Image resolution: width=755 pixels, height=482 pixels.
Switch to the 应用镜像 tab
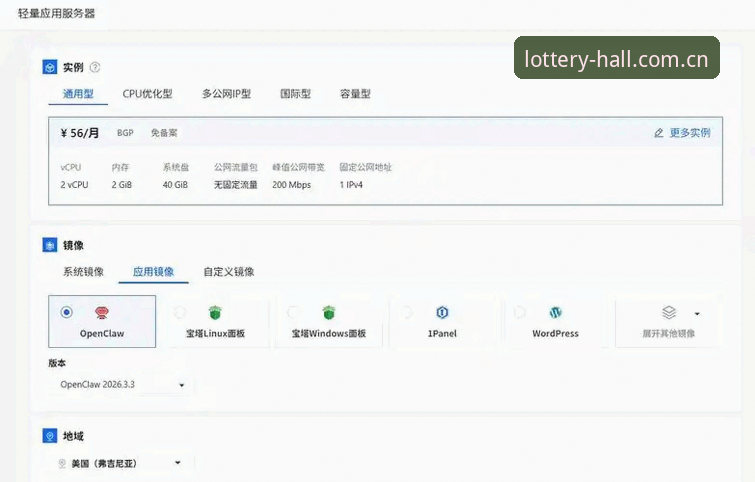(153, 272)
